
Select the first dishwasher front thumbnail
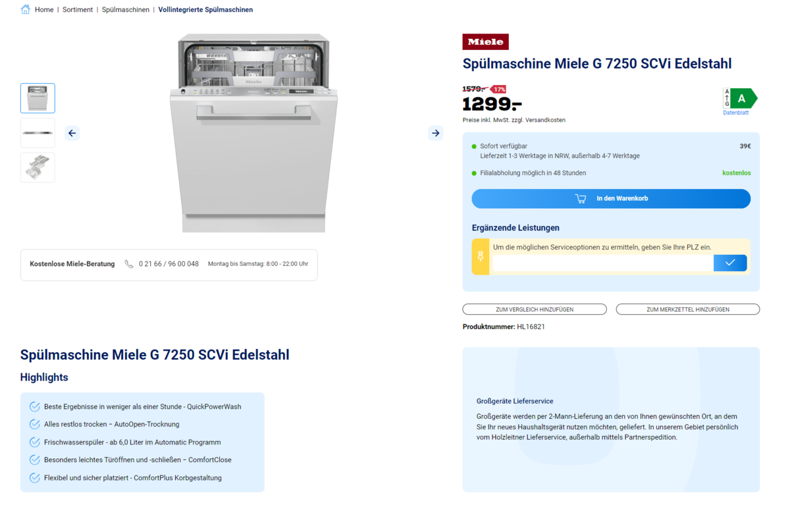click(x=38, y=98)
